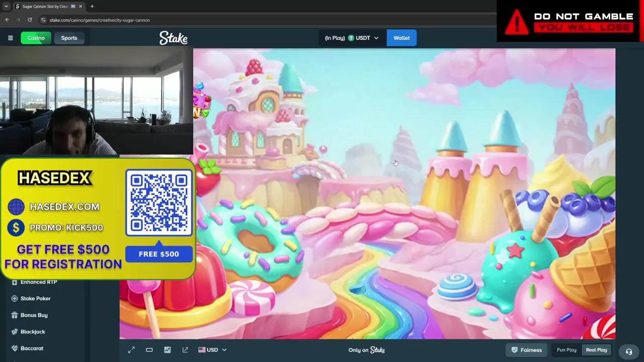
Task: Click the Baccarat cards icon
Action: [15, 348]
